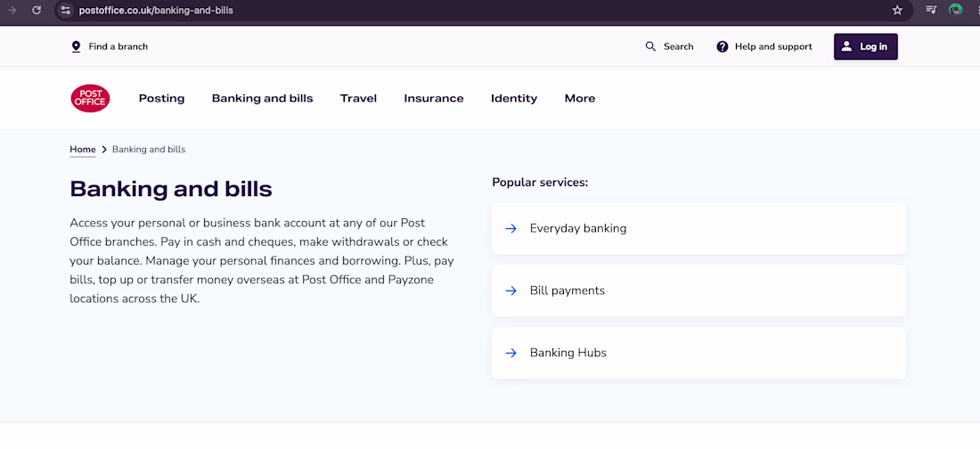Image resolution: width=980 pixels, height=449 pixels.
Task: Click the magnifying glass search icon
Action: coord(650,46)
